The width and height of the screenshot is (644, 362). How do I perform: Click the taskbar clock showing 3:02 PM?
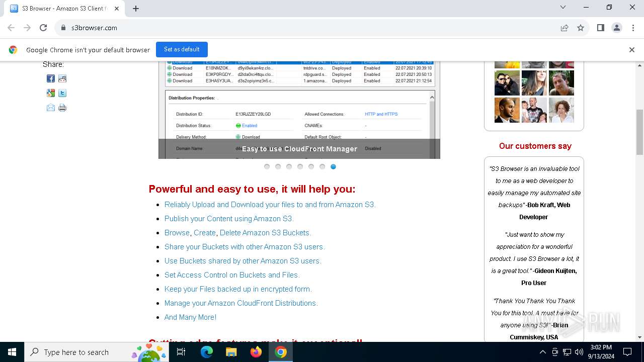(601, 352)
